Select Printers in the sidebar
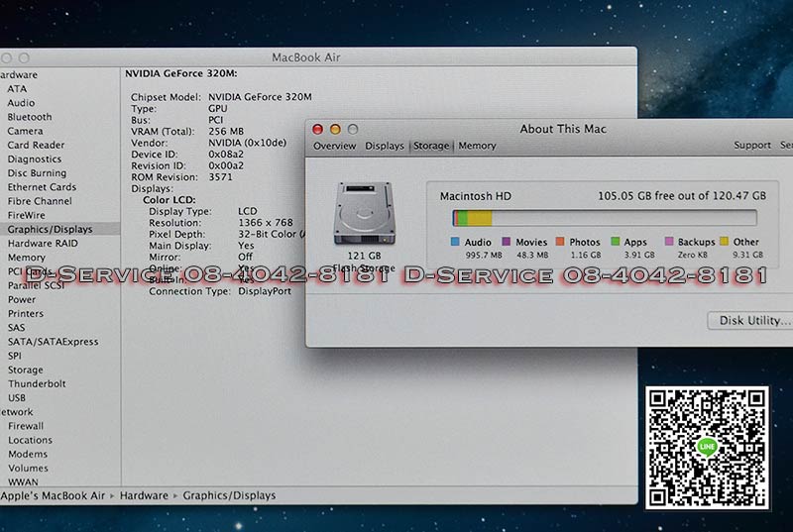Image resolution: width=793 pixels, height=532 pixels. coord(26,314)
